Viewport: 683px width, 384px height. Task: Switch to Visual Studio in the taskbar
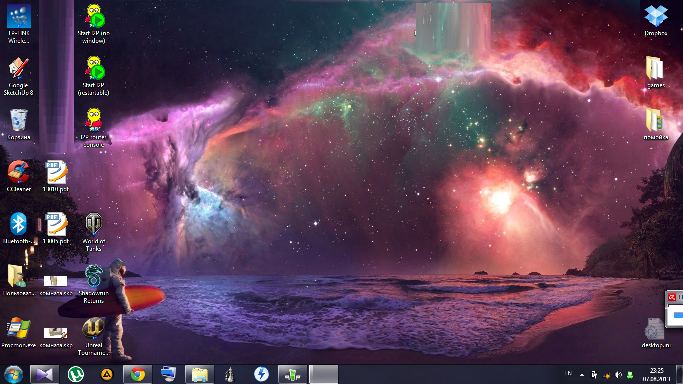click(x=44, y=374)
